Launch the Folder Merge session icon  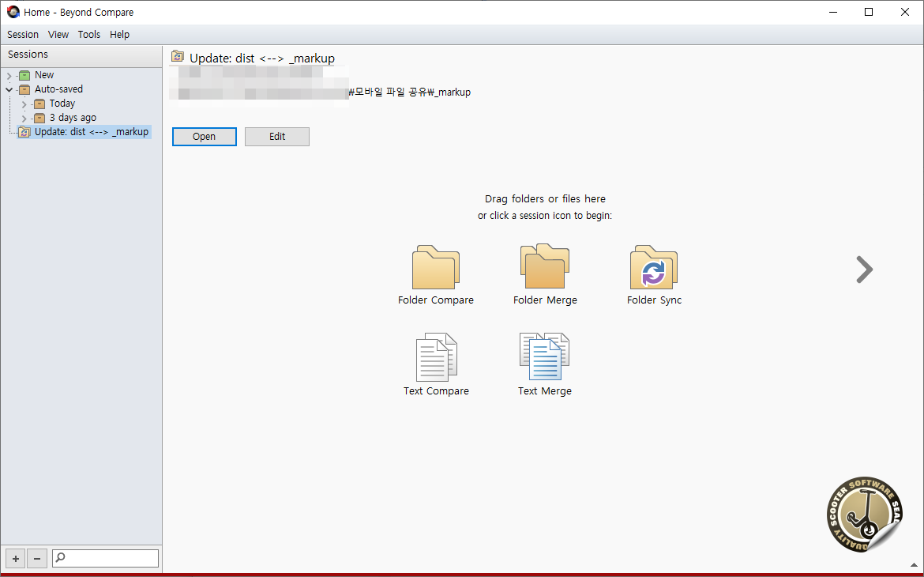[x=544, y=266]
